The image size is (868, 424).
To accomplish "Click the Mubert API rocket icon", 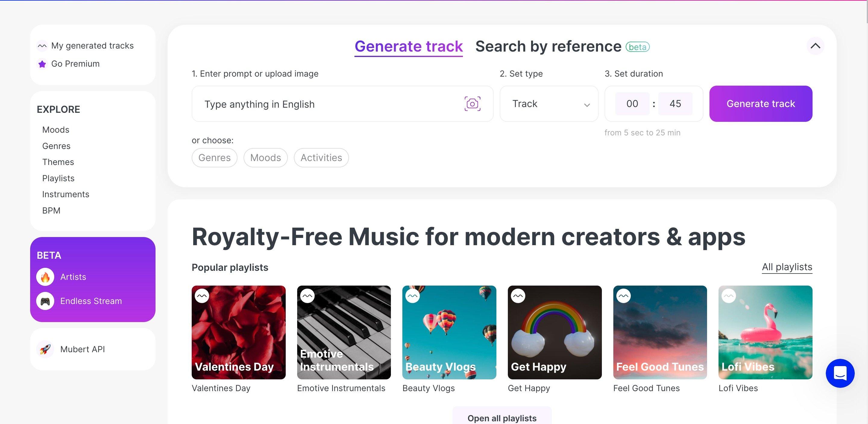I will (45, 349).
